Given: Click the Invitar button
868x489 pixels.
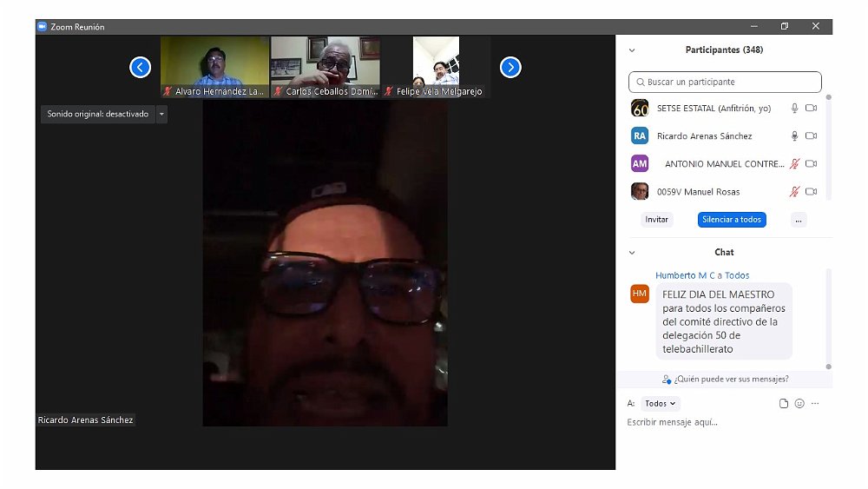Looking at the screenshot, I should (x=657, y=220).
